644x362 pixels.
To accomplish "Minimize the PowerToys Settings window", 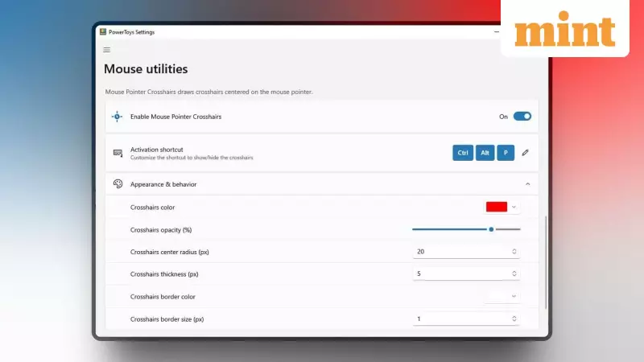I will [x=496, y=32].
